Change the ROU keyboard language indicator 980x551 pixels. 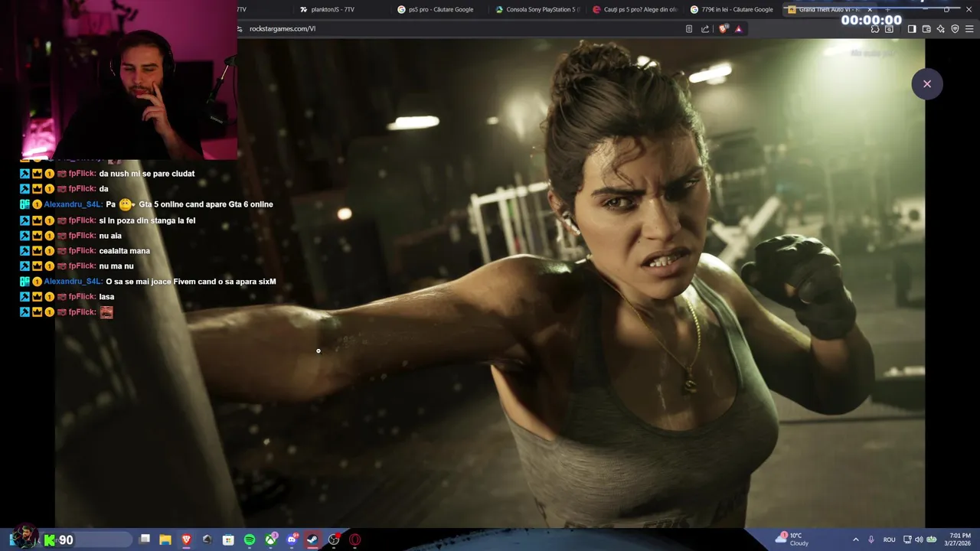pos(889,540)
